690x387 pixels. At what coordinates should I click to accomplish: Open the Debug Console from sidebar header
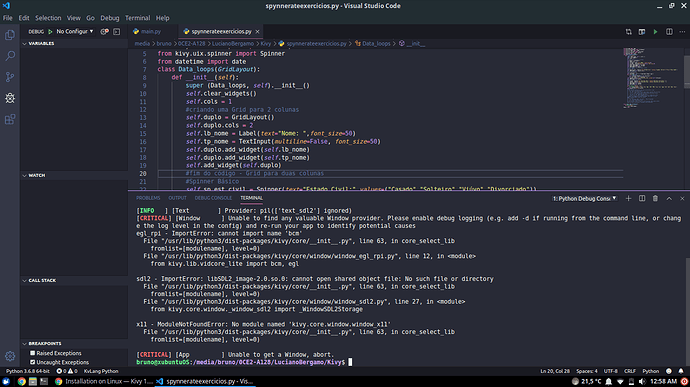117,32
